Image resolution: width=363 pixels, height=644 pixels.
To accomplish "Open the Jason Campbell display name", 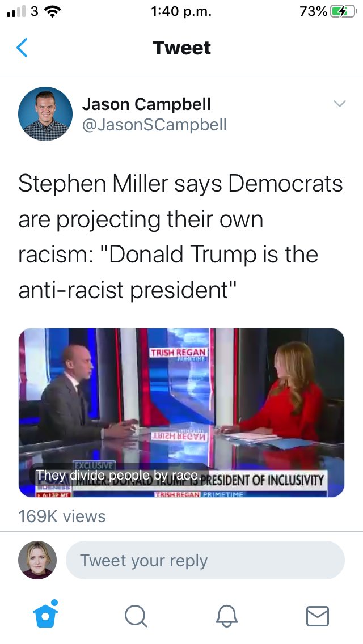I will click(x=146, y=104).
